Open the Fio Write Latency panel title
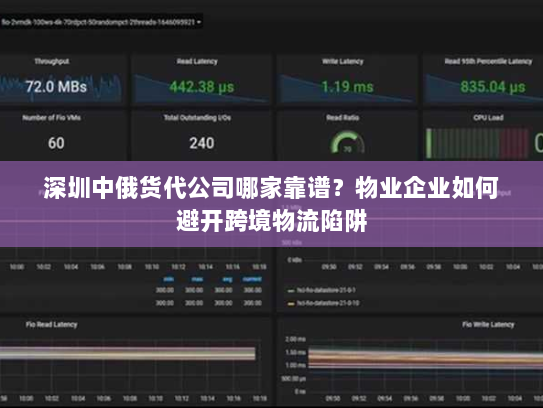 488,325
